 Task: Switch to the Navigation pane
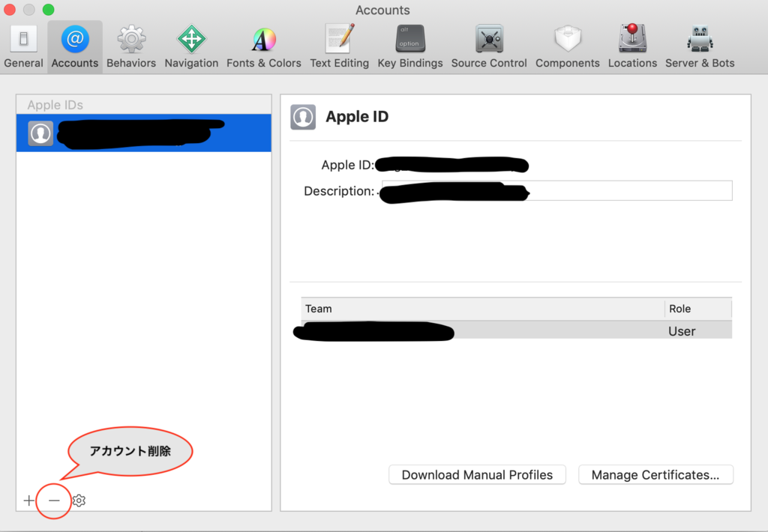click(x=191, y=47)
